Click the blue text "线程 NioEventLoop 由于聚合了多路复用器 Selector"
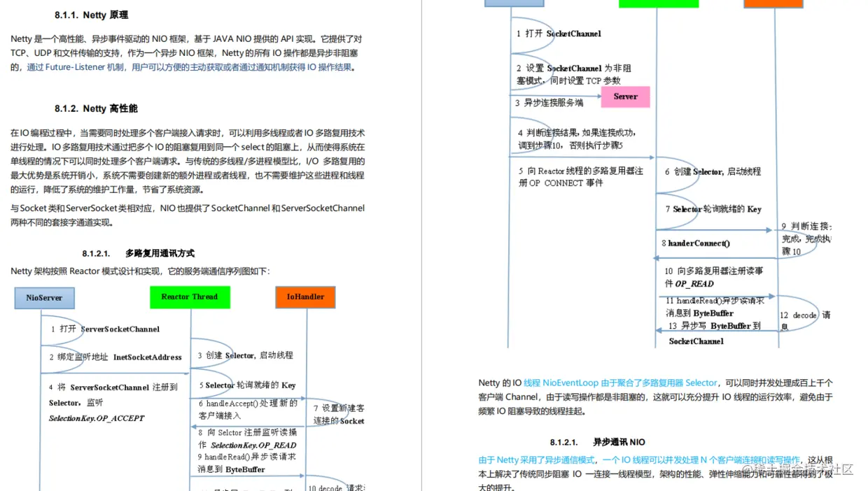868x491 pixels. point(621,383)
